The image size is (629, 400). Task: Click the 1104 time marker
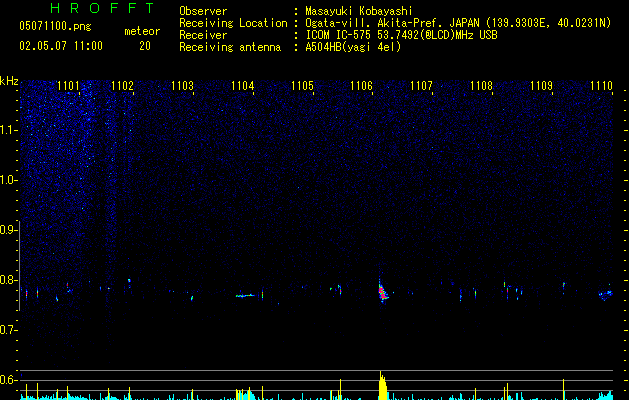[x=243, y=86]
